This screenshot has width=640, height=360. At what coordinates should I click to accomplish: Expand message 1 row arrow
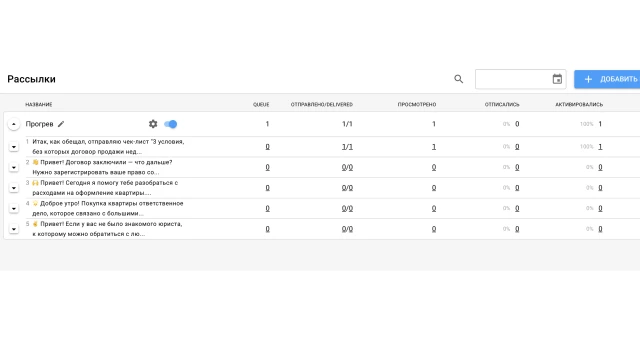click(x=14, y=147)
